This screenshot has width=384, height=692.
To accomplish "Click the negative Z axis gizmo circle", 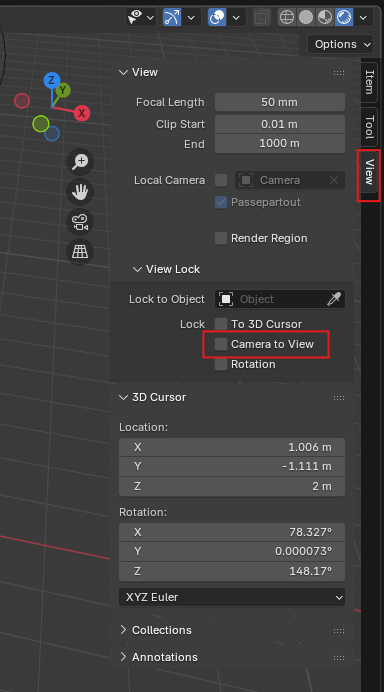I will 52,133.
